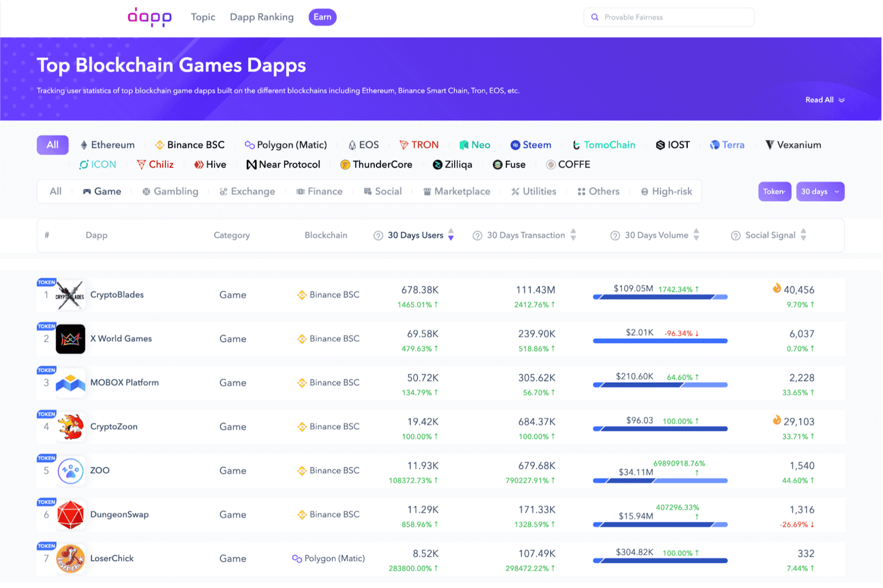Filter by Near Protocol blockchain
The width and height of the screenshot is (883, 588).
point(283,165)
